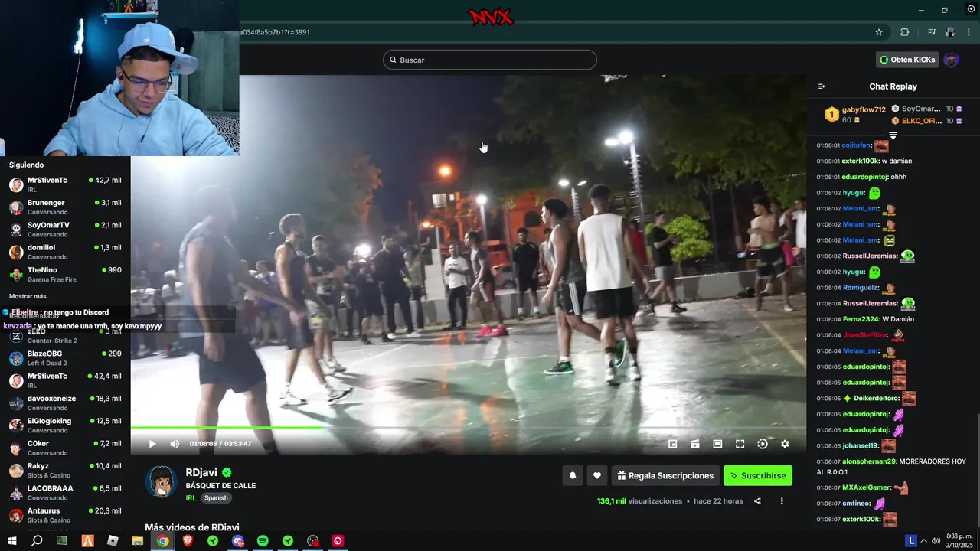Open Rakyz Slots & Casino channel
This screenshot has height=551, width=980.
(65, 470)
